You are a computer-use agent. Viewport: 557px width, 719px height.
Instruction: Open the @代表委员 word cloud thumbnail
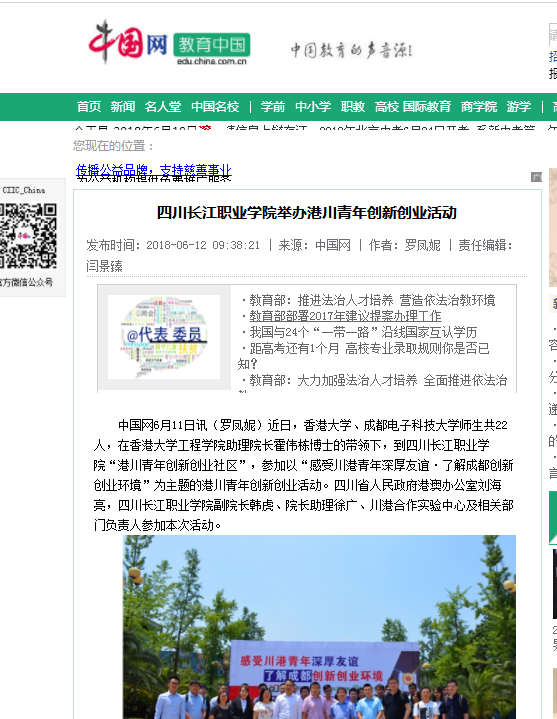click(x=164, y=337)
